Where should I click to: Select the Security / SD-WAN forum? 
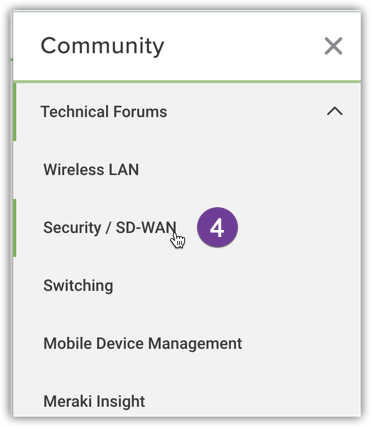point(110,228)
